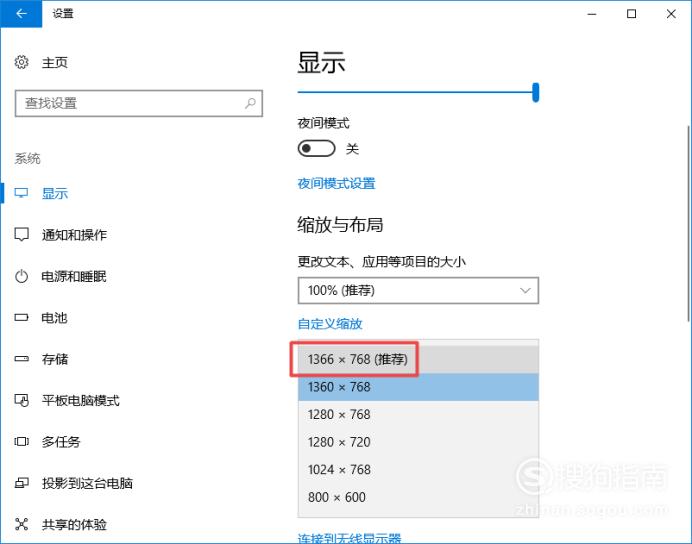The height and width of the screenshot is (544, 692).
Task: Click the tablet mode icon
Action: 22,400
